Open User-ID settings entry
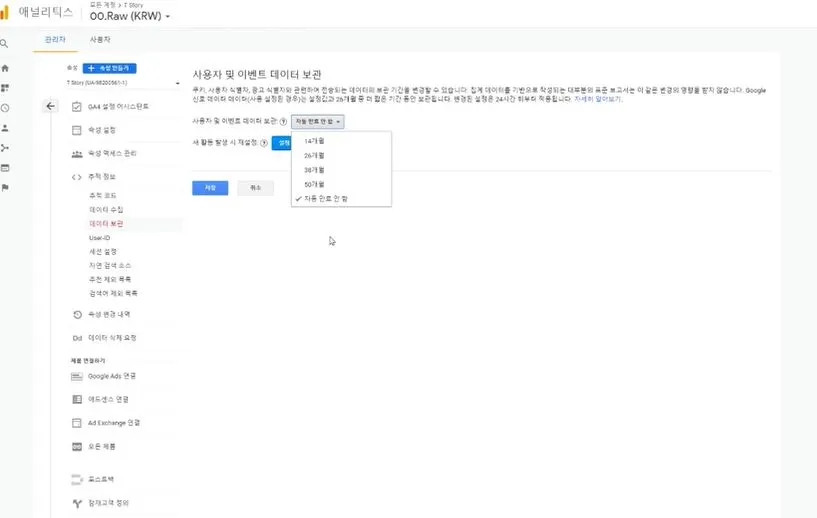This screenshot has width=817, height=518. click(x=100, y=238)
